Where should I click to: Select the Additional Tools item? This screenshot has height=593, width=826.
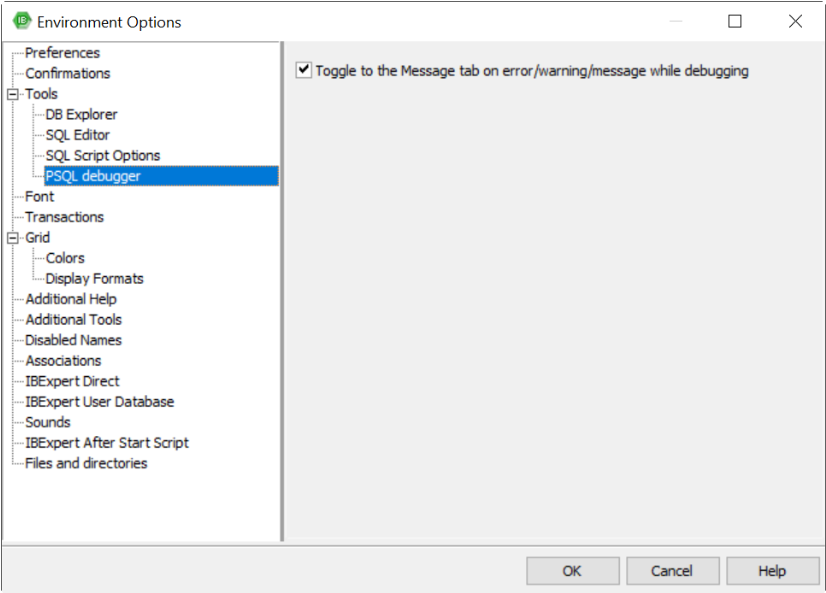coord(73,320)
